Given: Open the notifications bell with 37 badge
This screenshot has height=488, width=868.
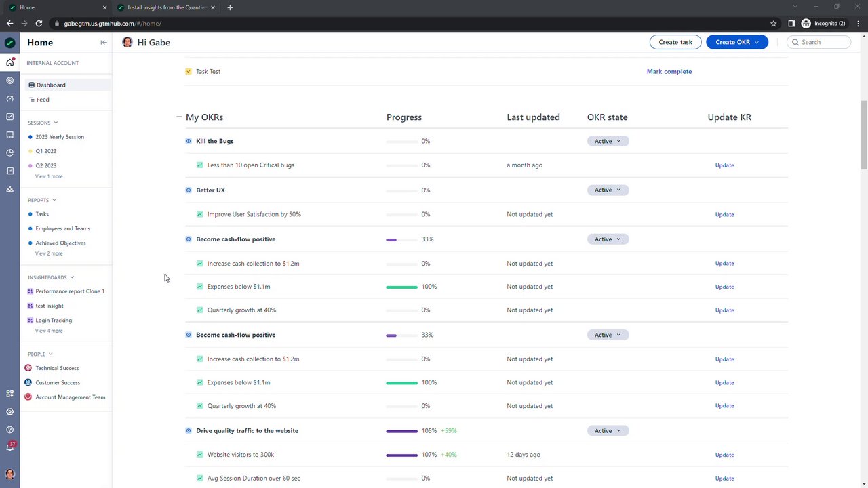Looking at the screenshot, I should 9,447.
